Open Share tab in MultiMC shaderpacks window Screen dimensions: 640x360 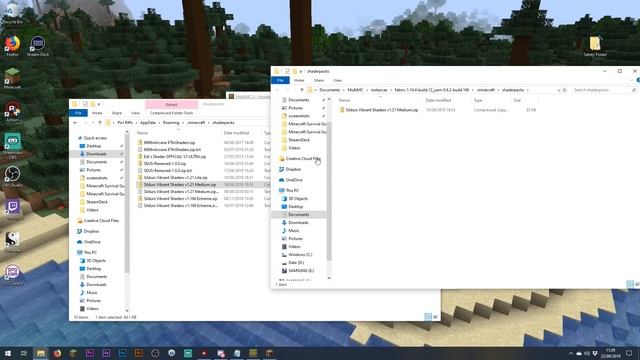tap(319, 80)
